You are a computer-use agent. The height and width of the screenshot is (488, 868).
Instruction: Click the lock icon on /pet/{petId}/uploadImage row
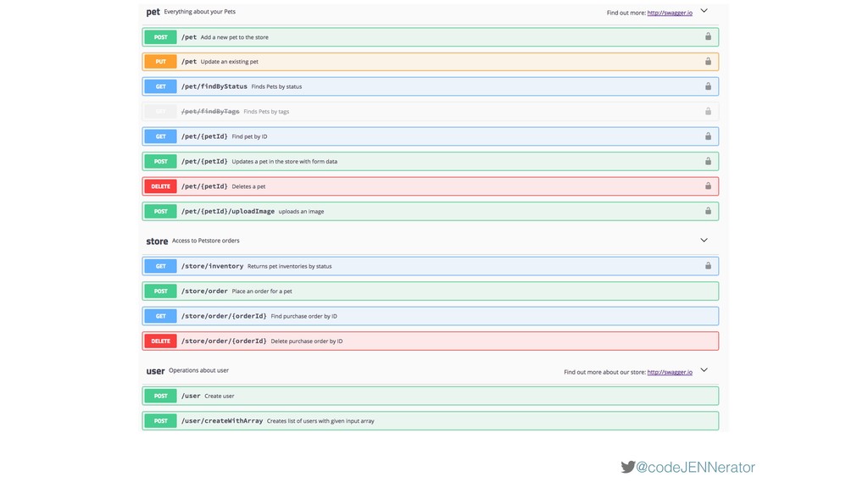[x=708, y=211]
